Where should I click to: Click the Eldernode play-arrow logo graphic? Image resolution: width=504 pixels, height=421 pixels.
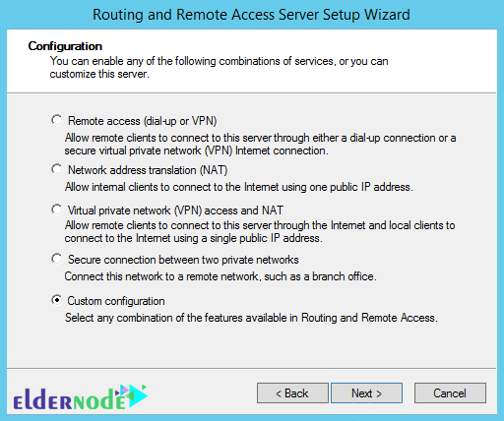[x=134, y=395]
